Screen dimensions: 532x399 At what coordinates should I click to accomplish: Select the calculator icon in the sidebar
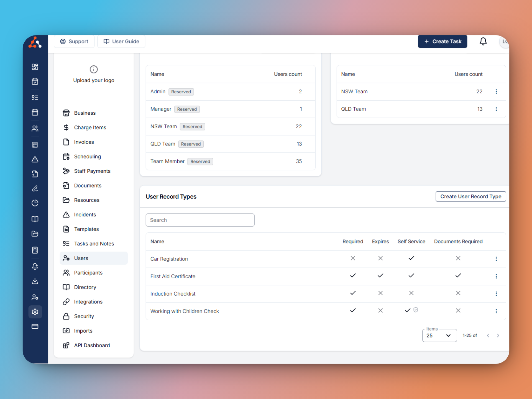35,250
